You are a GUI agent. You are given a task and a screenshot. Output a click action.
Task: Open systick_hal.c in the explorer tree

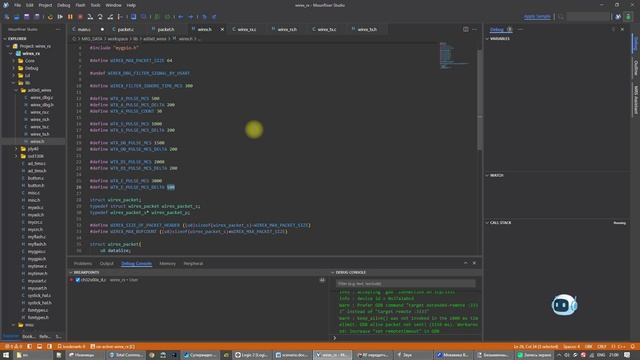point(39,296)
